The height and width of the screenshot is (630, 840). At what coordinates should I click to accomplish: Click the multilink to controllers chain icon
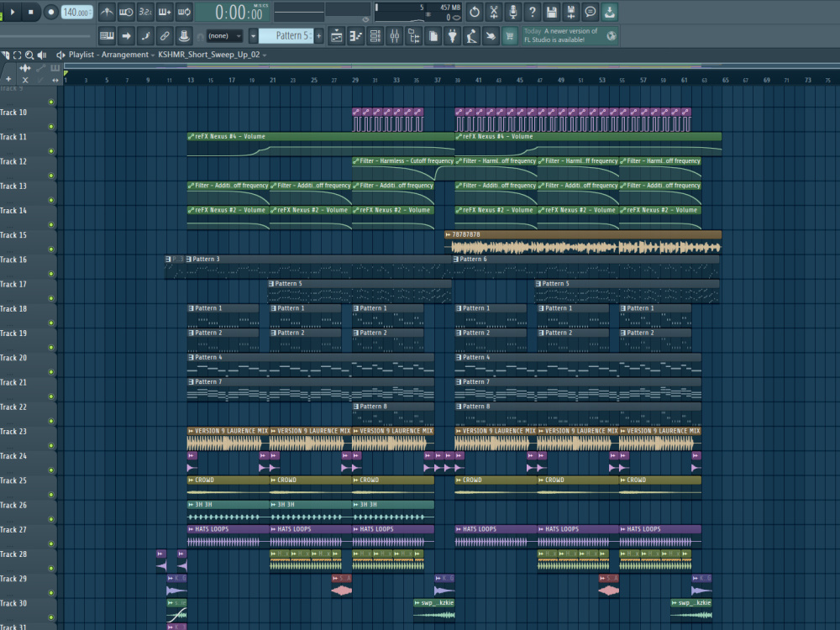(x=165, y=36)
